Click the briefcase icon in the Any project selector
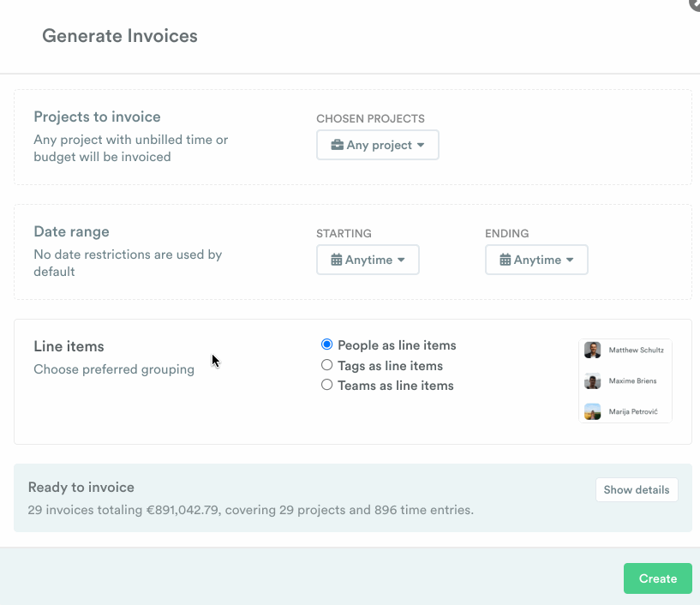Viewport: 700px width, 605px height. point(335,145)
